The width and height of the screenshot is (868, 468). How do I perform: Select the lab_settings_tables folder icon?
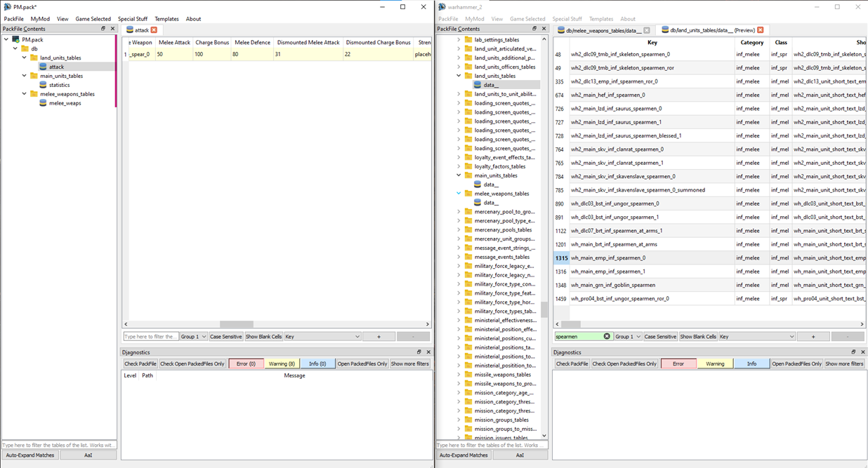(468, 40)
